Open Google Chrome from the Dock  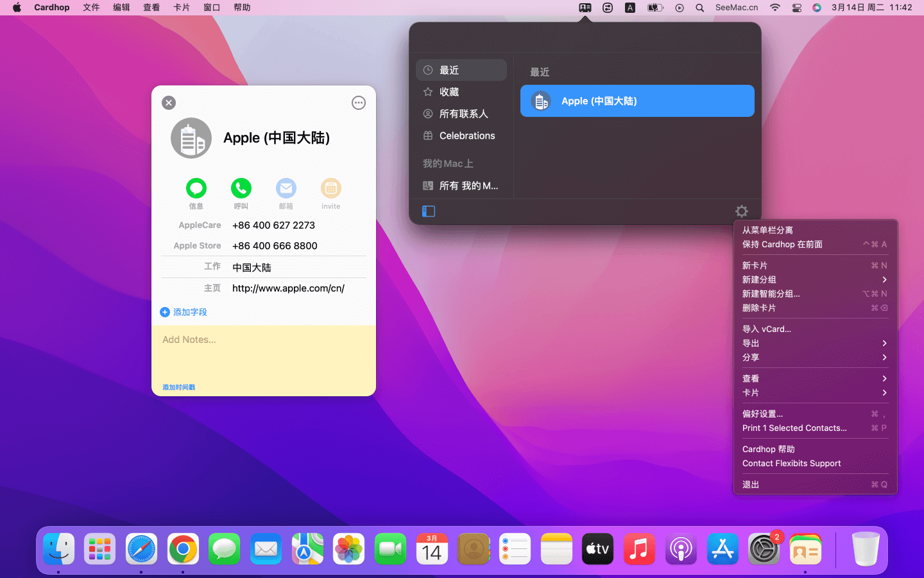183,549
